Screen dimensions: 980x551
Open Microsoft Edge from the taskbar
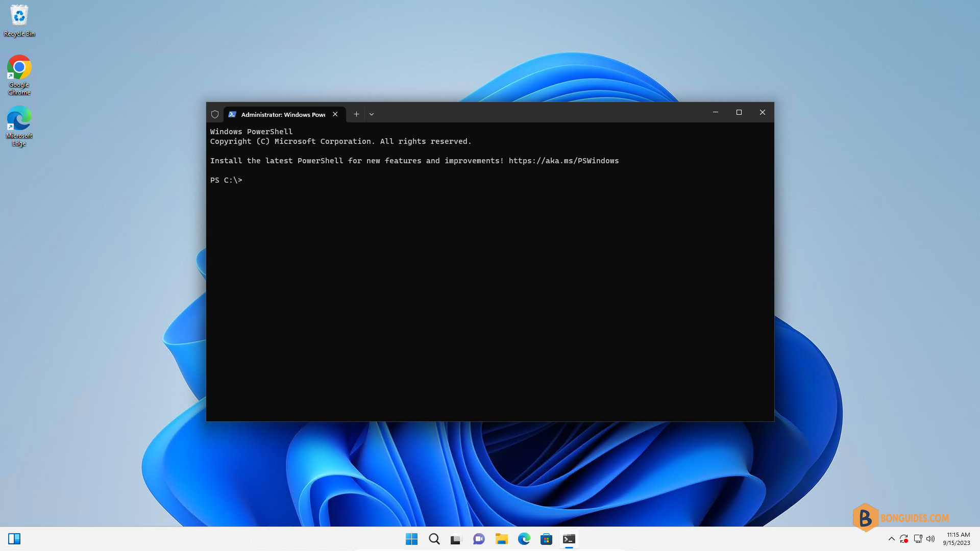[524, 539]
